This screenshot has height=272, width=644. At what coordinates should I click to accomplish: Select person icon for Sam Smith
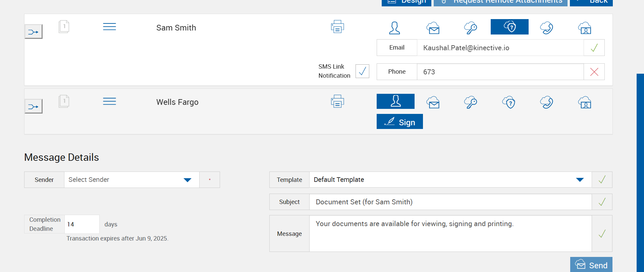pyautogui.click(x=394, y=28)
